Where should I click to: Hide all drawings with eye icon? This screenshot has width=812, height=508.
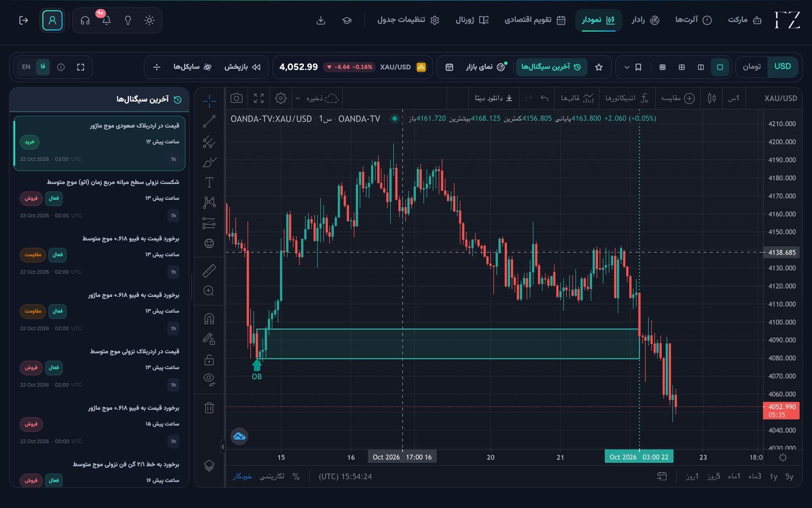pos(209,379)
